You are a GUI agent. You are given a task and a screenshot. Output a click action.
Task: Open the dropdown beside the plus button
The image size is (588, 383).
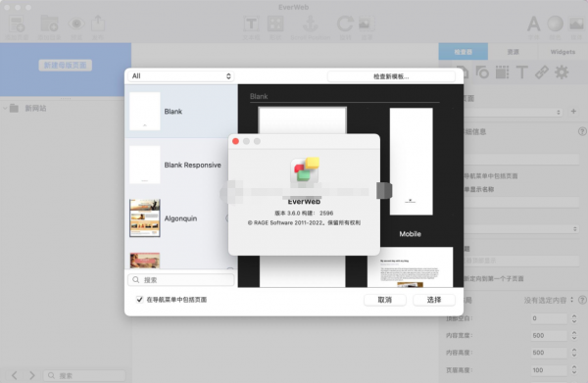(514, 112)
